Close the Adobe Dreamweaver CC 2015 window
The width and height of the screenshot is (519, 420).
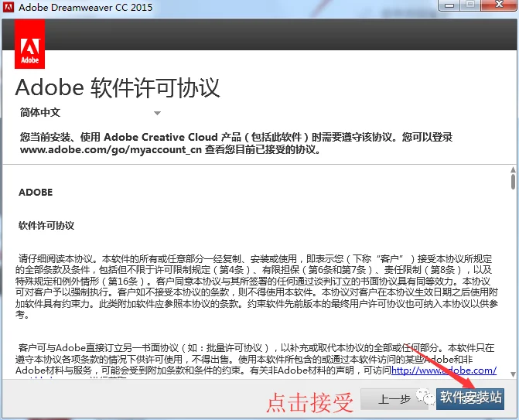[x=499, y=5]
